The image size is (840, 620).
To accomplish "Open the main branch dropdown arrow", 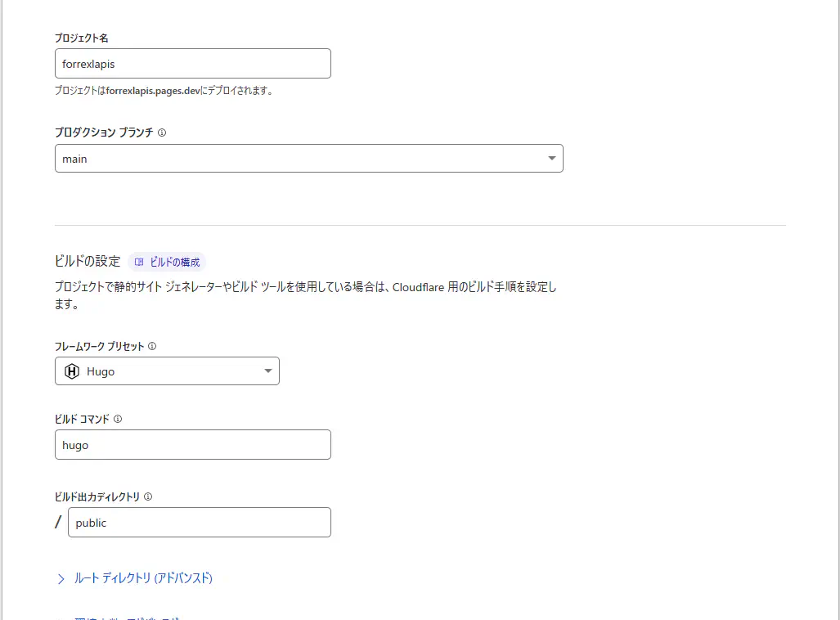I will click(552, 159).
